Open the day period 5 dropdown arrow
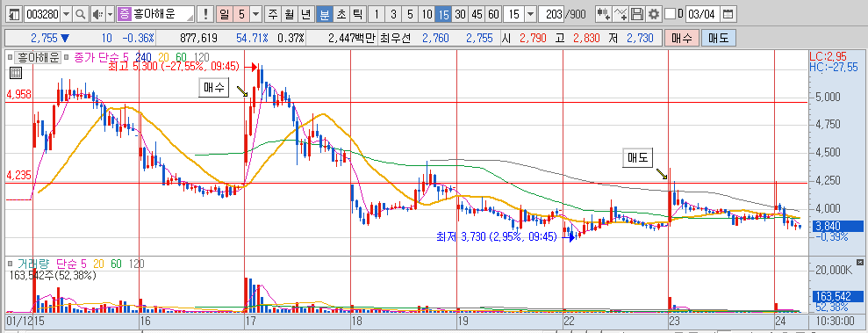 coord(255,14)
